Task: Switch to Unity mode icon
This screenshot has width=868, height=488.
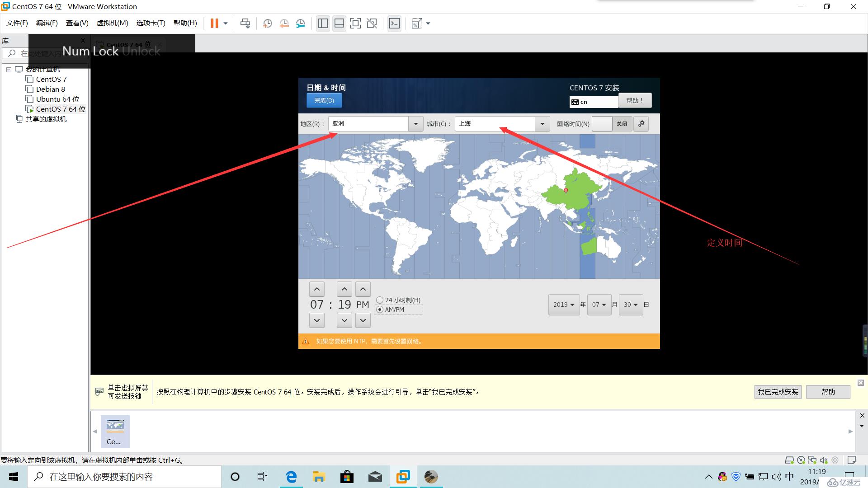Action: (372, 23)
